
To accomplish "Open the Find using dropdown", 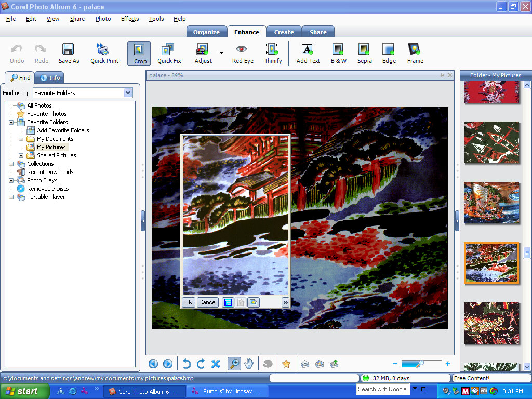I will click(128, 93).
